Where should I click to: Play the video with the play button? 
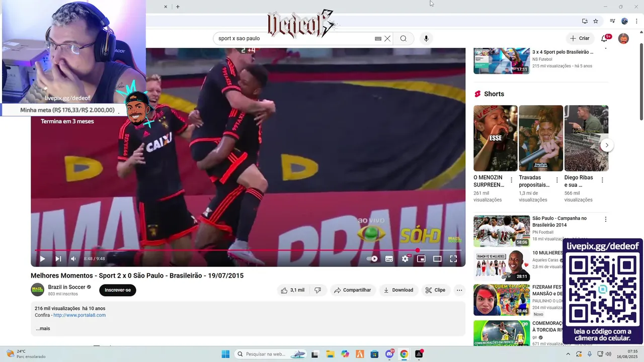(42, 259)
